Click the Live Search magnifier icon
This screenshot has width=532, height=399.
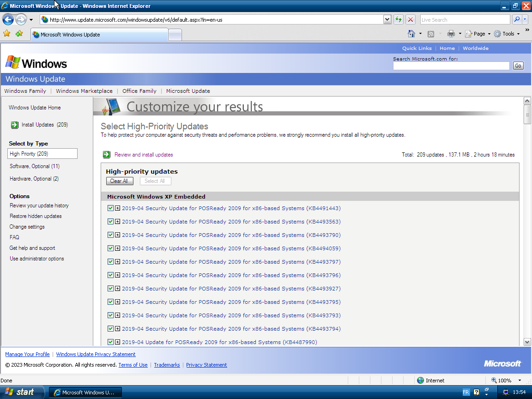click(x=517, y=19)
